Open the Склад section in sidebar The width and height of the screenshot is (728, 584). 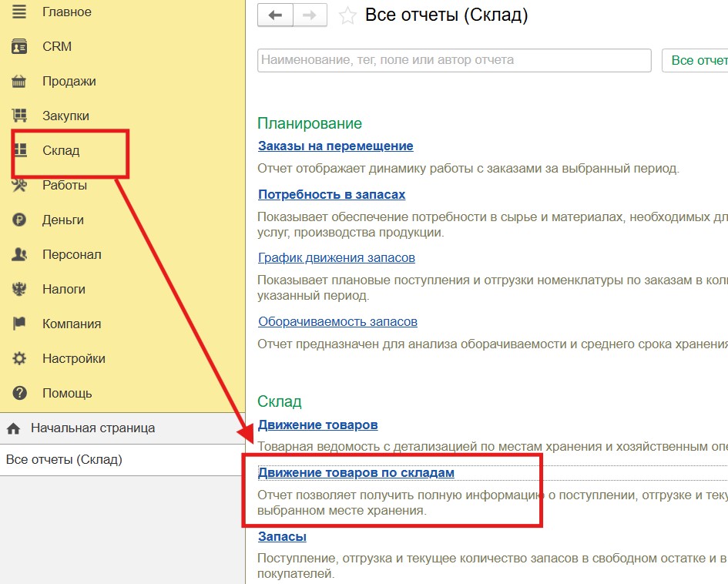pyautogui.click(x=61, y=151)
